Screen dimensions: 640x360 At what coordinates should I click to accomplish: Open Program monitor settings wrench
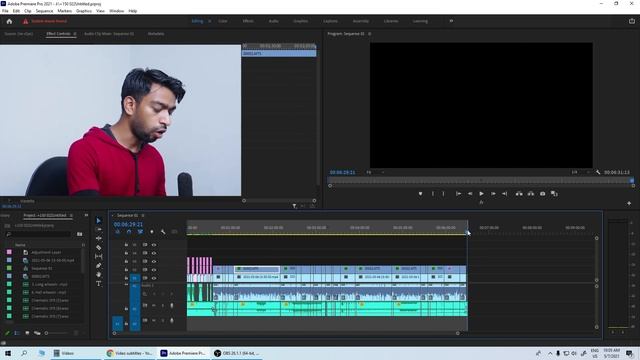[598, 172]
